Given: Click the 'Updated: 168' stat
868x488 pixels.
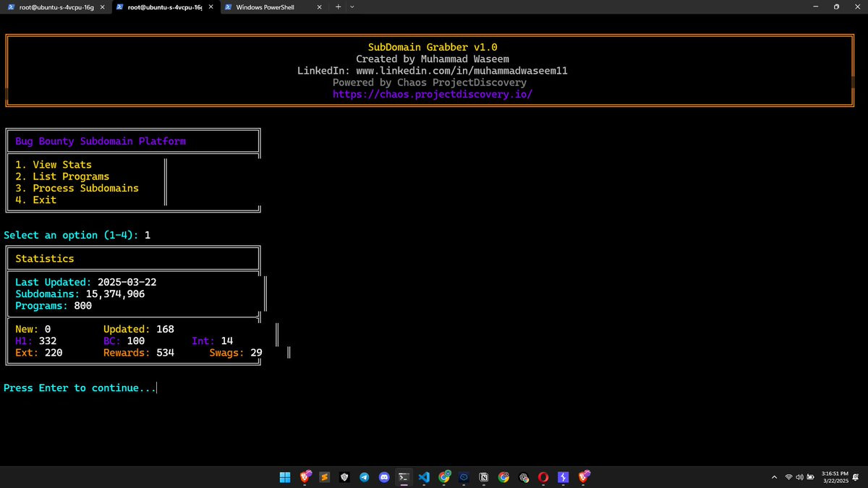Looking at the screenshot, I should [139, 329].
